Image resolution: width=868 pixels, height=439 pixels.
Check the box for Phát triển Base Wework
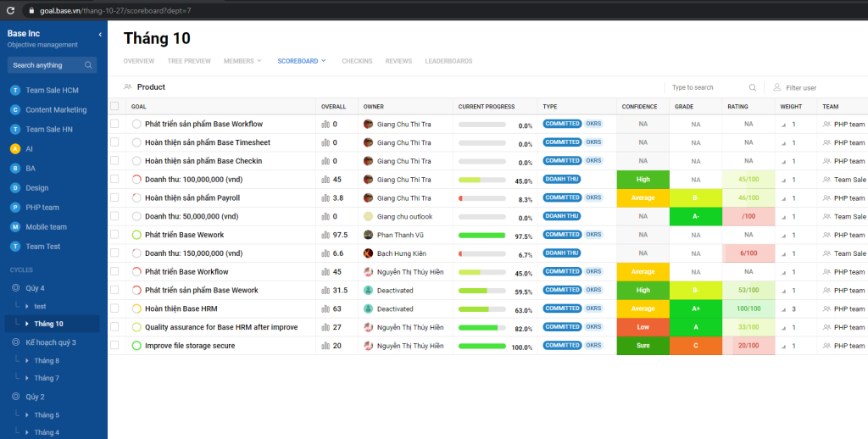(x=114, y=235)
